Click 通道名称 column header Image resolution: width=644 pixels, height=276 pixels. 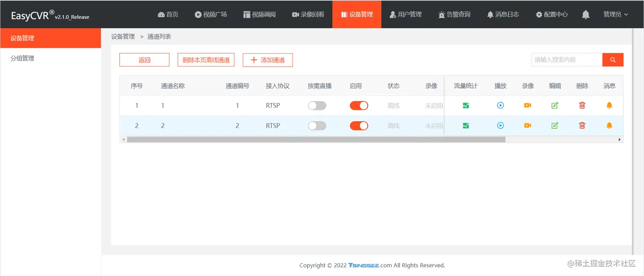click(x=173, y=86)
